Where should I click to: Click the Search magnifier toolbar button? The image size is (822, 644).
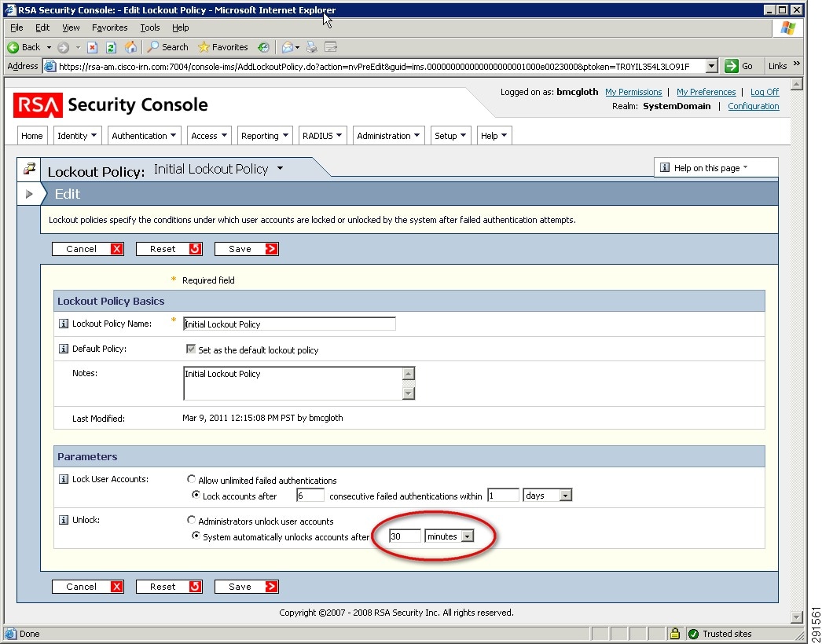point(167,47)
